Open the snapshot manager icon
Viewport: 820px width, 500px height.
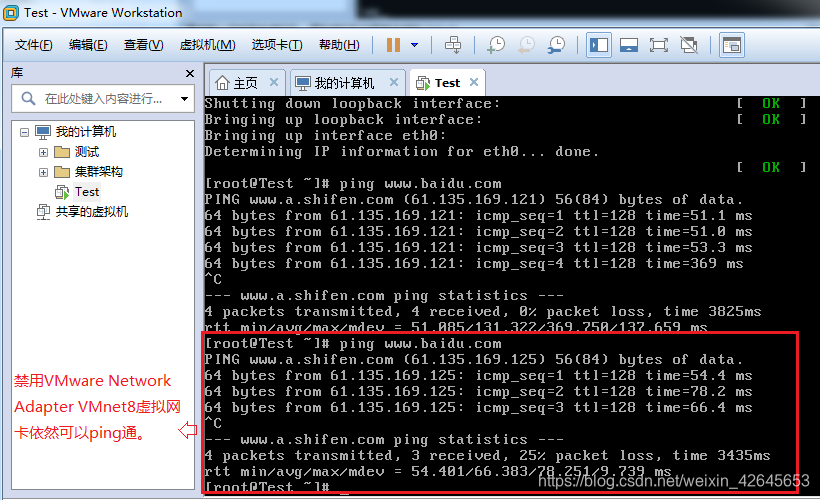[556, 45]
